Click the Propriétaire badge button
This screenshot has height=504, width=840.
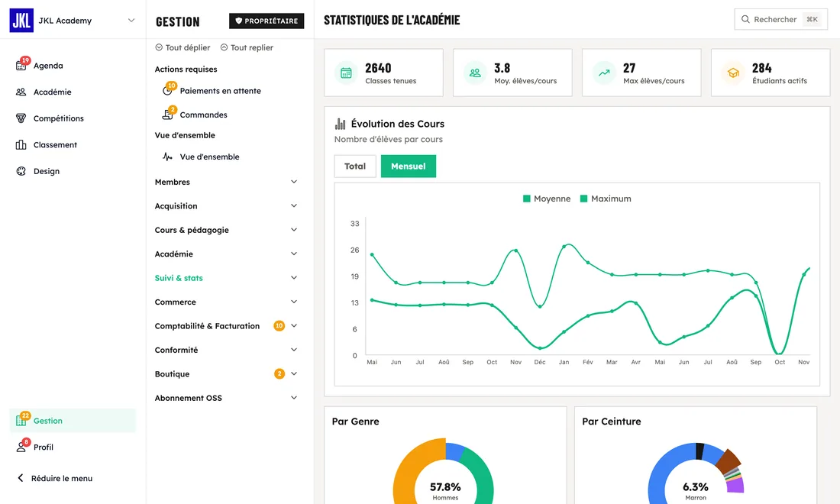coord(267,21)
